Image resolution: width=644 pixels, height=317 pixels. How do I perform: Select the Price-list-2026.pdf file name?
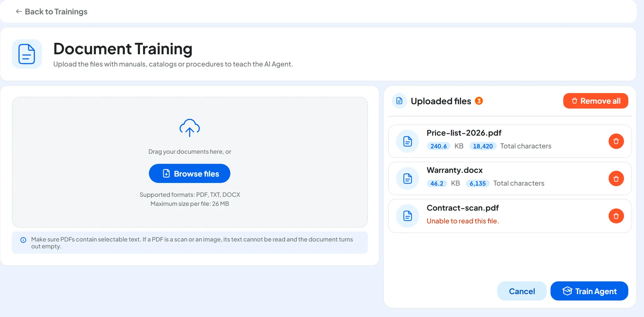[x=464, y=133]
